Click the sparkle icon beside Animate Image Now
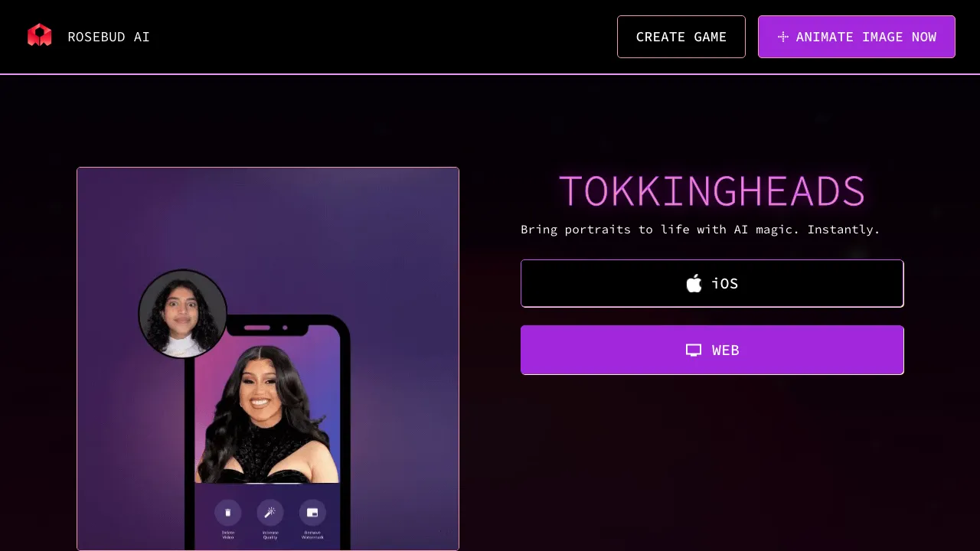 782,37
